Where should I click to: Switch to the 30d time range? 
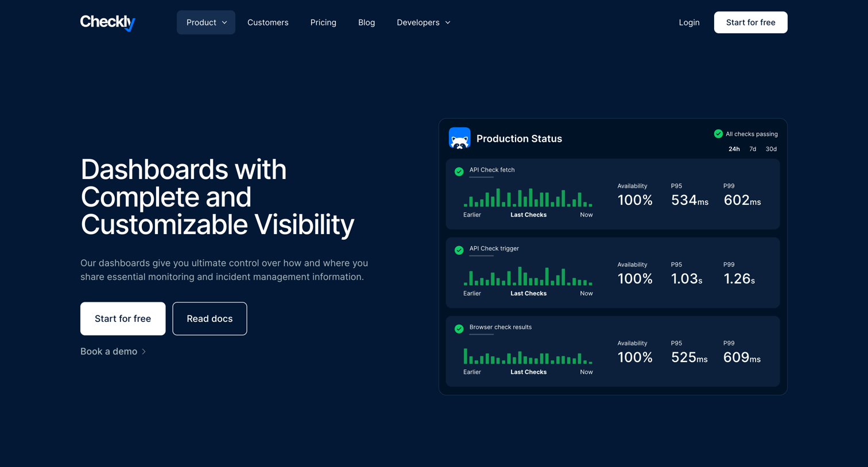click(x=771, y=149)
